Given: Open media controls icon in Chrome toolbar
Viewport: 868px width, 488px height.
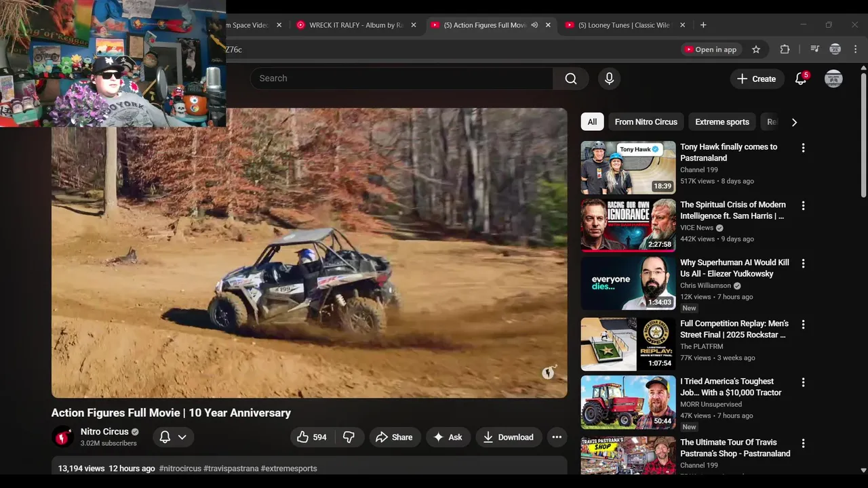Looking at the screenshot, I should click(814, 49).
